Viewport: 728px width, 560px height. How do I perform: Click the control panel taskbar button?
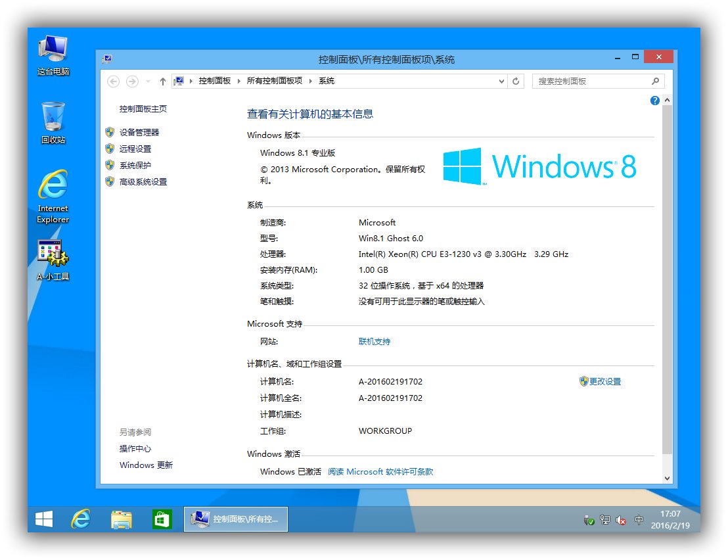click(236, 519)
